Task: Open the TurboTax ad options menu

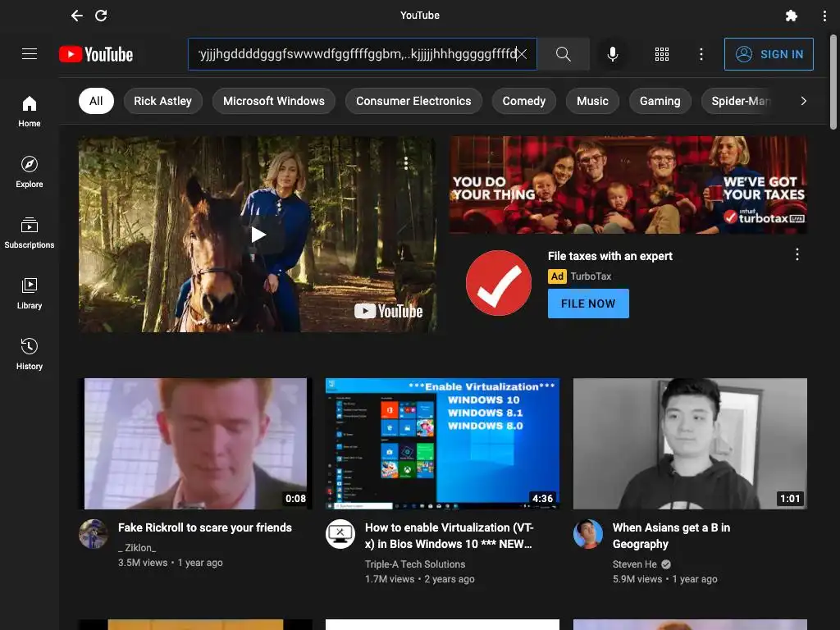Action: tap(797, 254)
